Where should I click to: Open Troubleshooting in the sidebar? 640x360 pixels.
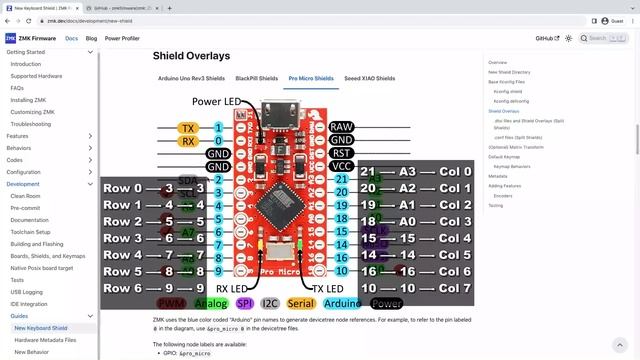click(x=31, y=124)
